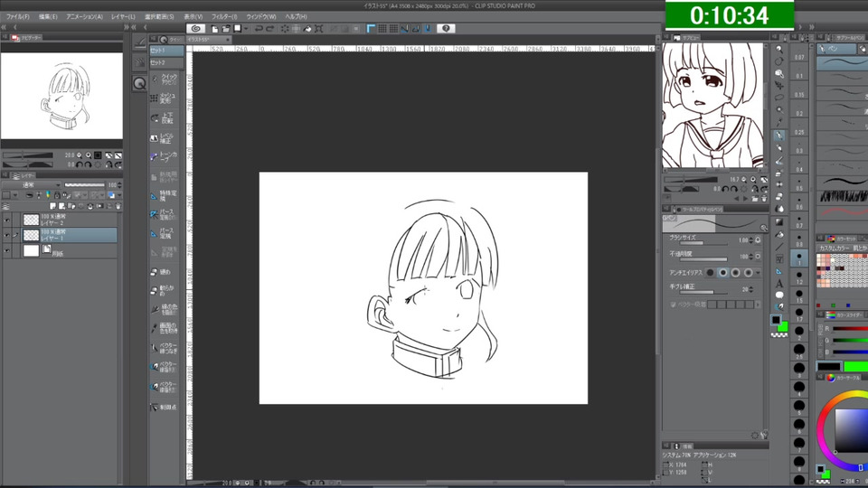Open the レイヤー(L) menu

[x=123, y=17]
